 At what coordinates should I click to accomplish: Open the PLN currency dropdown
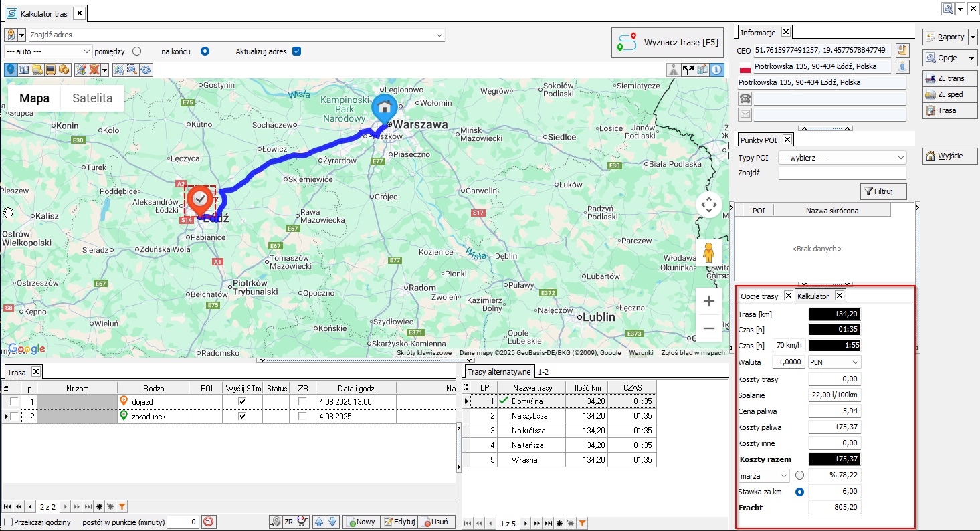tap(834, 362)
